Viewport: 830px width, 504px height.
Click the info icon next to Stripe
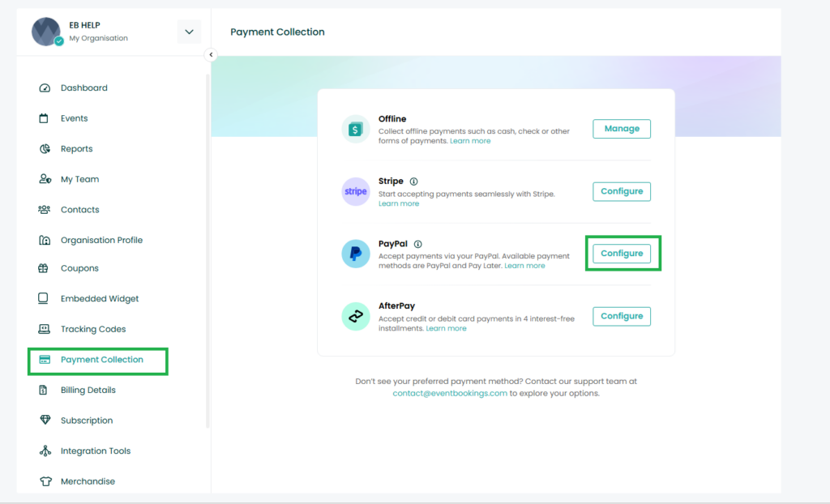pyautogui.click(x=414, y=182)
